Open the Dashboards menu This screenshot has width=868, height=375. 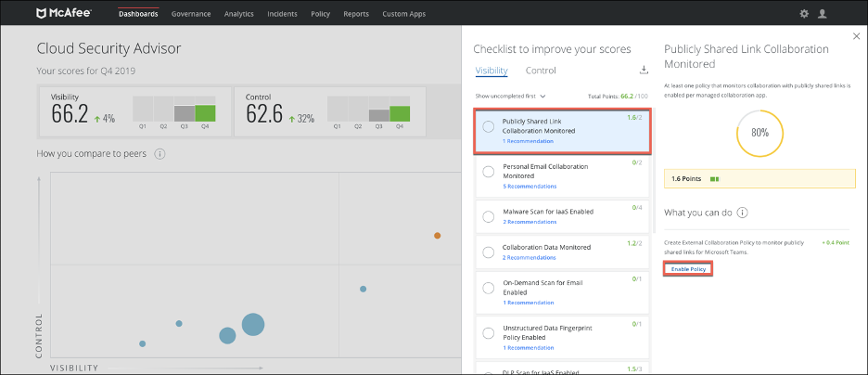[138, 14]
